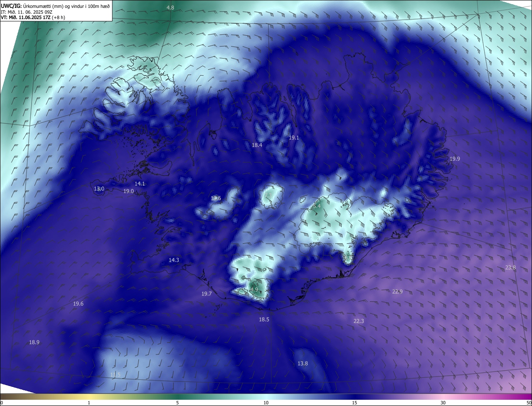
Task: Click the title text "UWC/IG: Úrkomumætti (mm) og vindur i 100m hæð"
Action: pyautogui.click(x=55, y=6)
